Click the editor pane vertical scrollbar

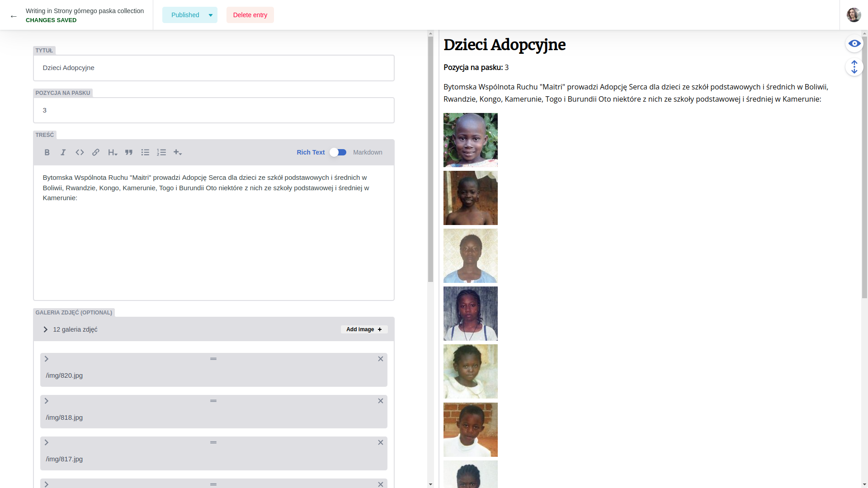(x=430, y=158)
